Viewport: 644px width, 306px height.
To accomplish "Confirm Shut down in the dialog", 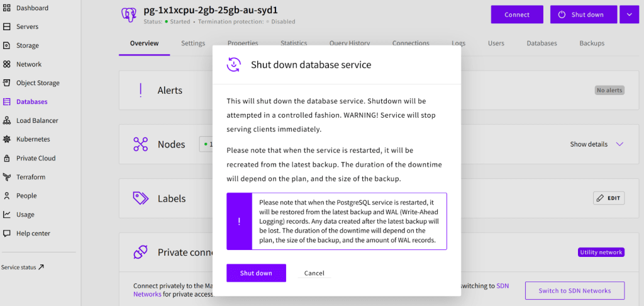I will [x=256, y=273].
